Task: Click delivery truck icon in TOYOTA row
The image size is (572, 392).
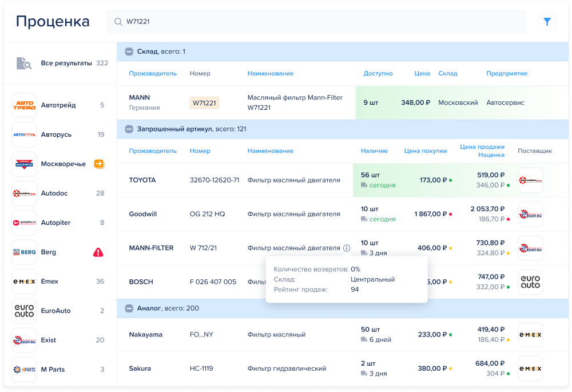Action: 364,185
